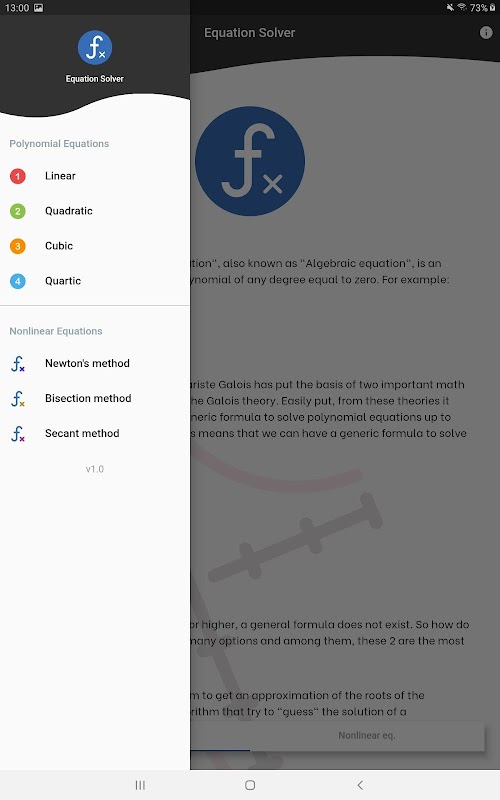Tap the large fx logo on main page

[250, 161]
